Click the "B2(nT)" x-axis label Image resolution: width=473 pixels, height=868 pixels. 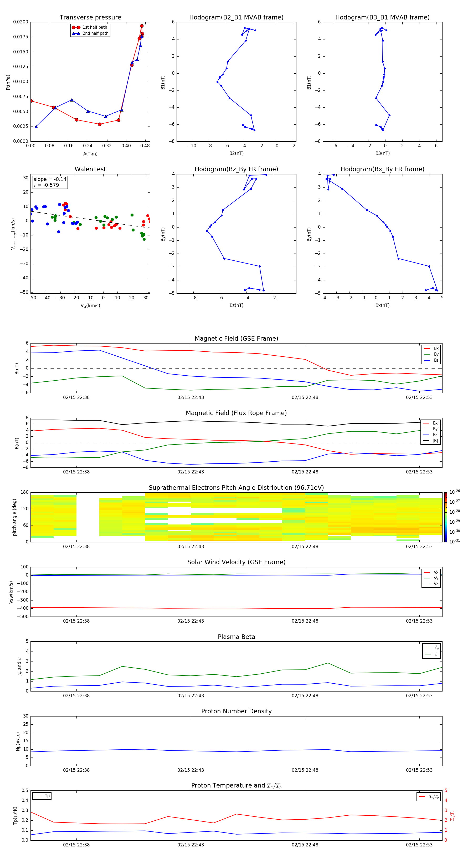[236, 153]
